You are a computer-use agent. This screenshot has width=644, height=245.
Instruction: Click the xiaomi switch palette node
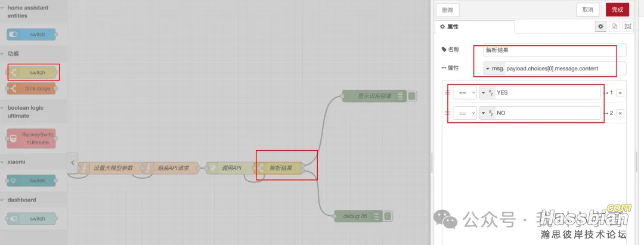tap(33, 181)
